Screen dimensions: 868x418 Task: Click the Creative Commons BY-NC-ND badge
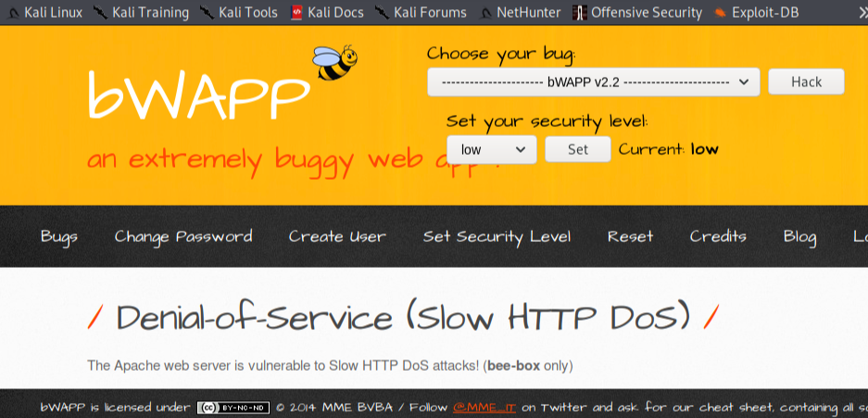[x=233, y=408]
